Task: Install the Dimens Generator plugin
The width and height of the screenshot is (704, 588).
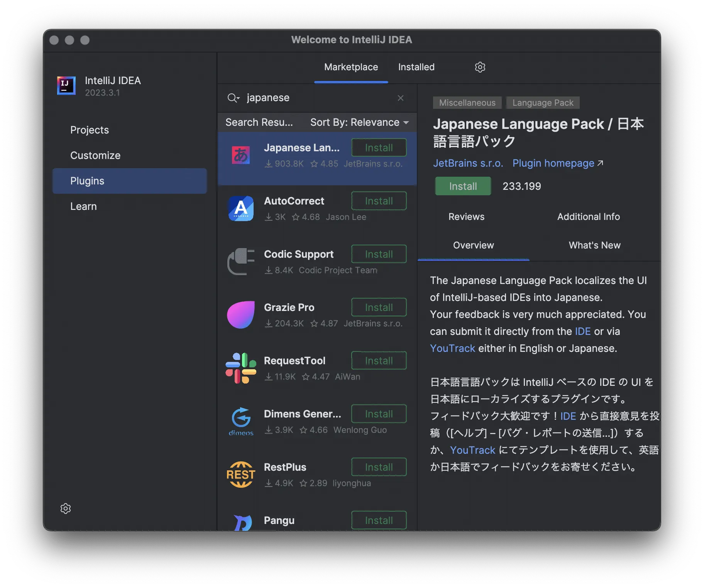Action: click(379, 414)
